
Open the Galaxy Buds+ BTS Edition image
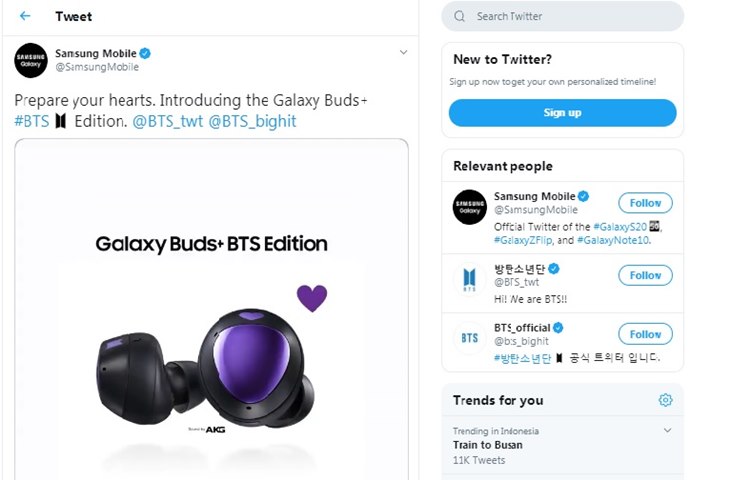211,309
